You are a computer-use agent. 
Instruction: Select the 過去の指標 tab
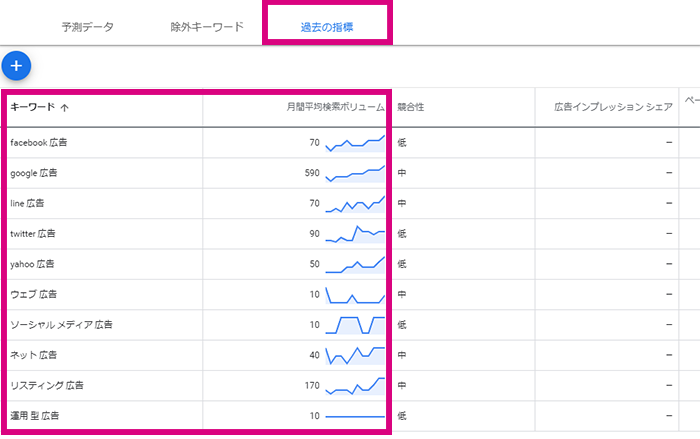click(x=327, y=27)
